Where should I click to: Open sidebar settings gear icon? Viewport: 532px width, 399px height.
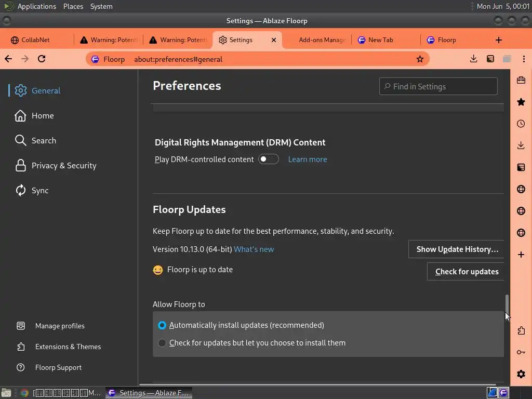tap(521, 374)
